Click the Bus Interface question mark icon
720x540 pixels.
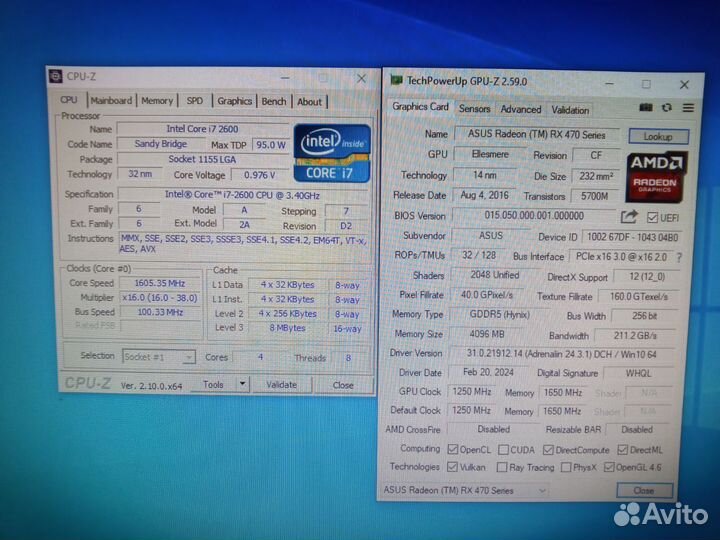pyautogui.click(x=679, y=258)
